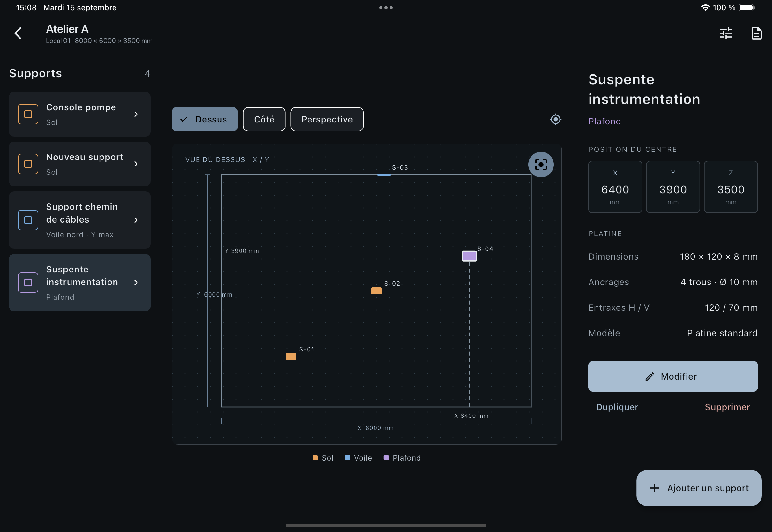This screenshot has height=532, width=772.
Task: Click Ajouter un support button
Action: point(699,488)
